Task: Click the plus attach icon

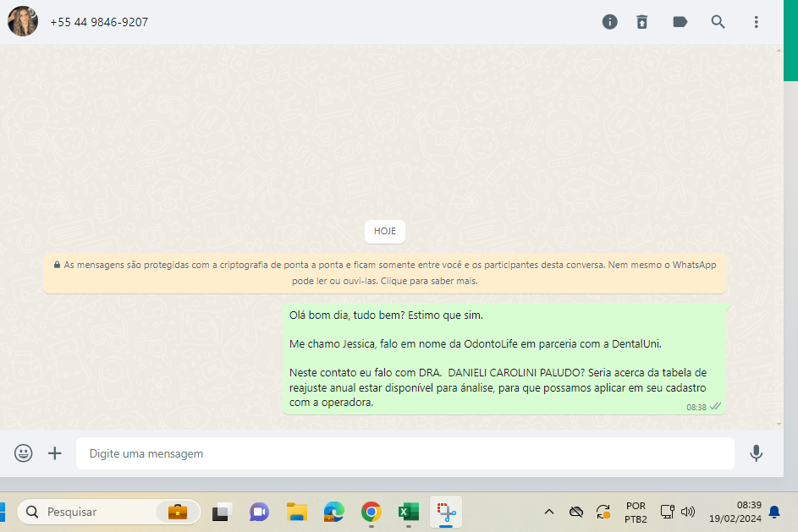Action: 55,452
